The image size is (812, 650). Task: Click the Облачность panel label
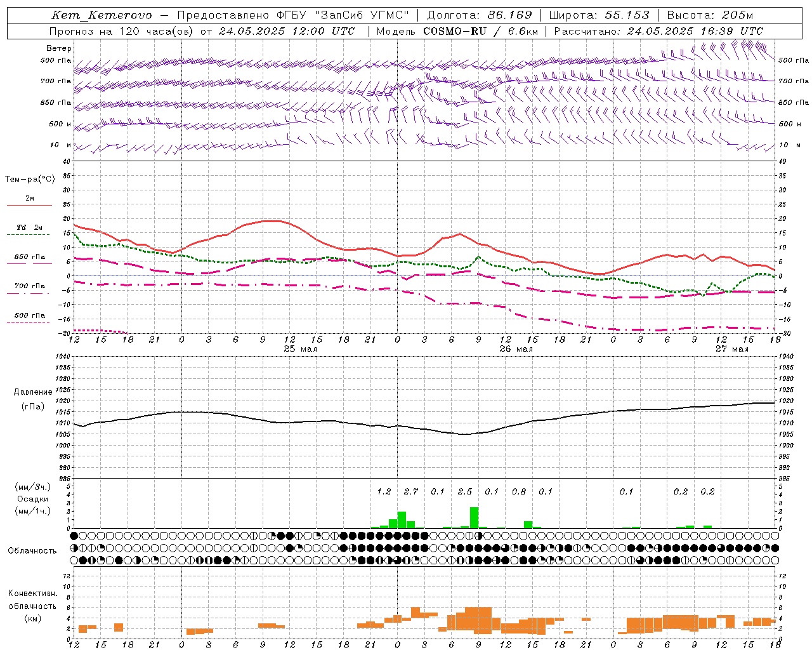[32, 551]
